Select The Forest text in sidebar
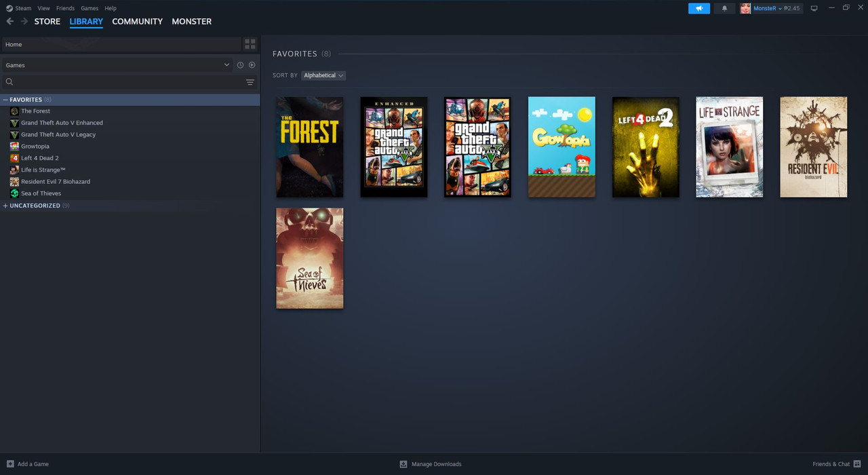Image resolution: width=868 pixels, height=475 pixels. (x=35, y=111)
